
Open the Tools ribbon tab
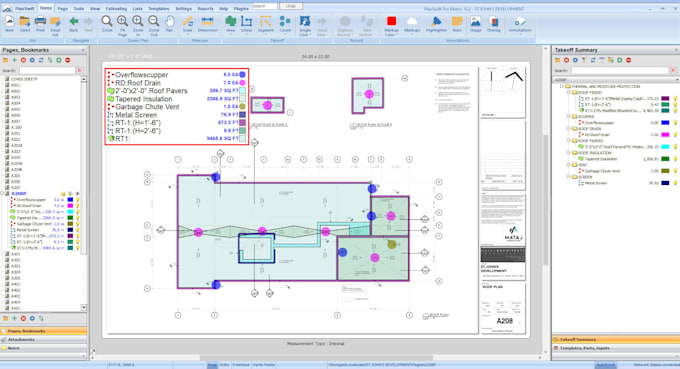pos(78,9)
